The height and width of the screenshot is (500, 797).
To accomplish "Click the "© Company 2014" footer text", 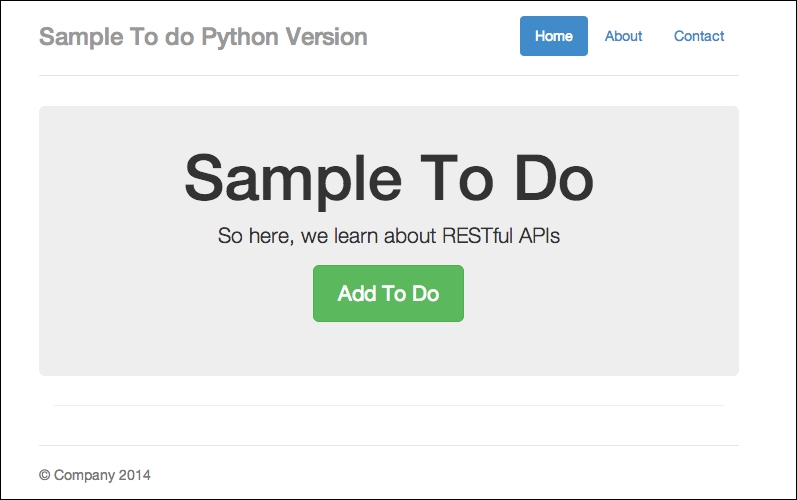I will pyautogui.click(x=95, y=475).
